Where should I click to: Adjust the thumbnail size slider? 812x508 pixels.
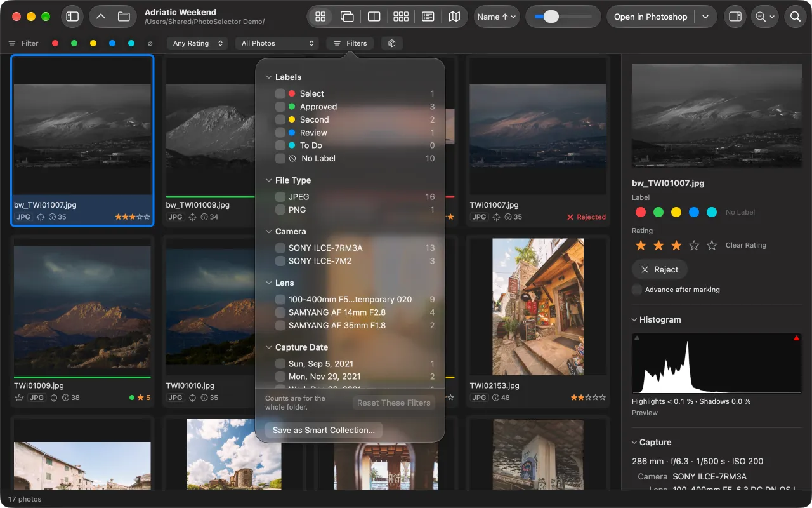coord(563,17)
